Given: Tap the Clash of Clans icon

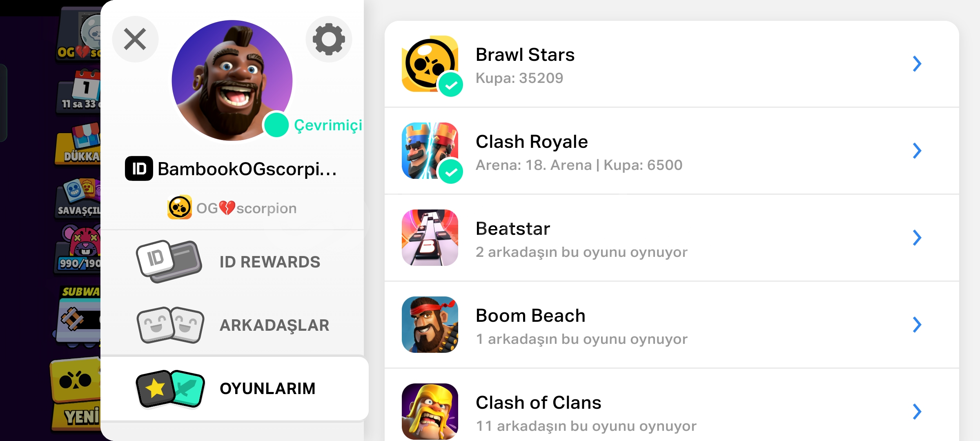Looking at the screenshot, I should pyautogui.click(x=430, y=412).
